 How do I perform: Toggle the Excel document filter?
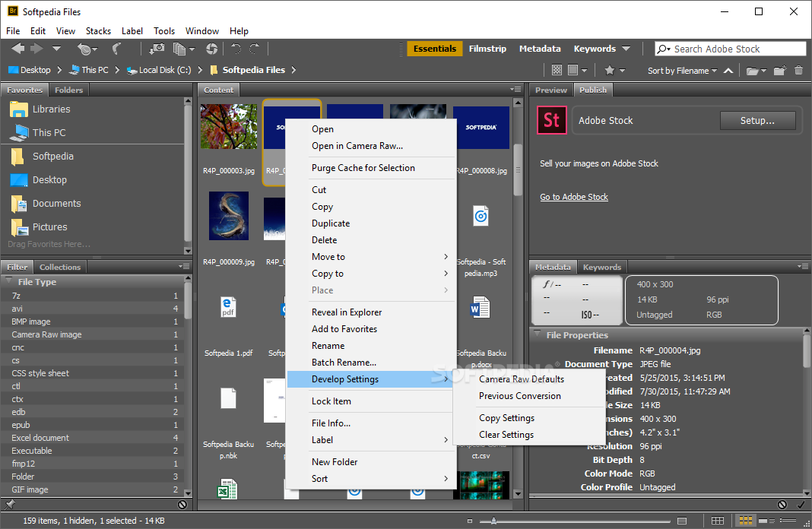click(94, 438)
